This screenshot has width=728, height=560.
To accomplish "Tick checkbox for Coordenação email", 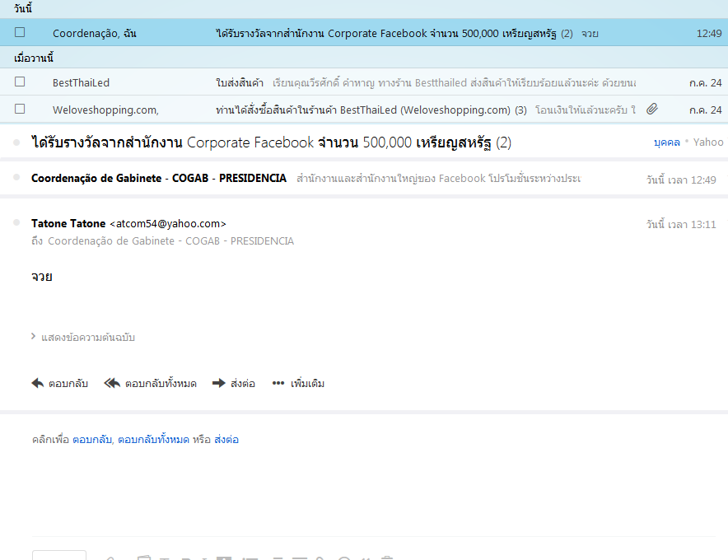I will [x=20, y=32].
